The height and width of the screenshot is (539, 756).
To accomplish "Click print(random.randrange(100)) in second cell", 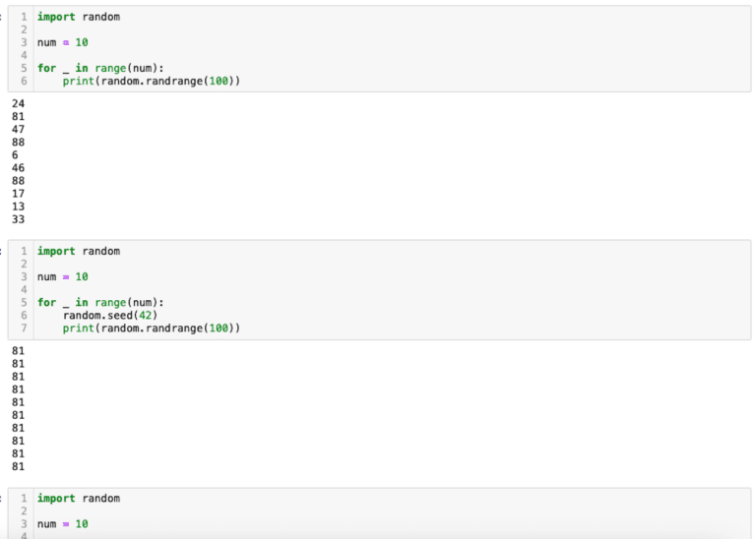I will 152,329.
